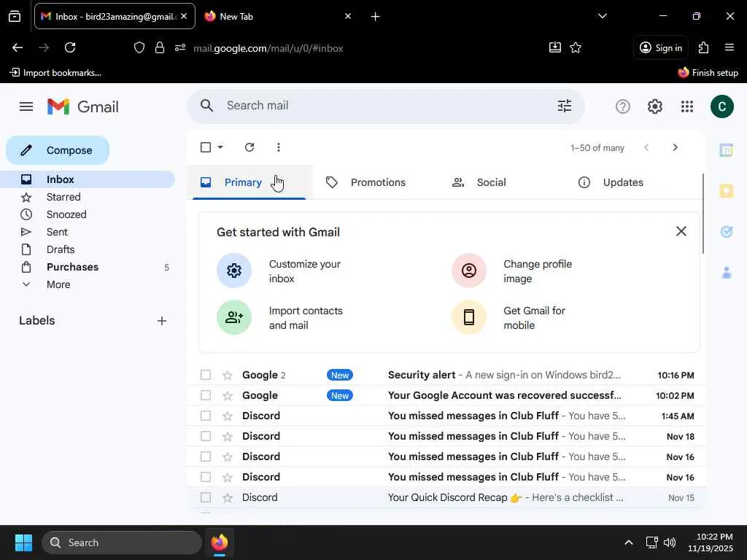Viewport: 747px width, 560px height.
Task: Open Google Calendar side panel icon
Action: [x=726, y=150]
